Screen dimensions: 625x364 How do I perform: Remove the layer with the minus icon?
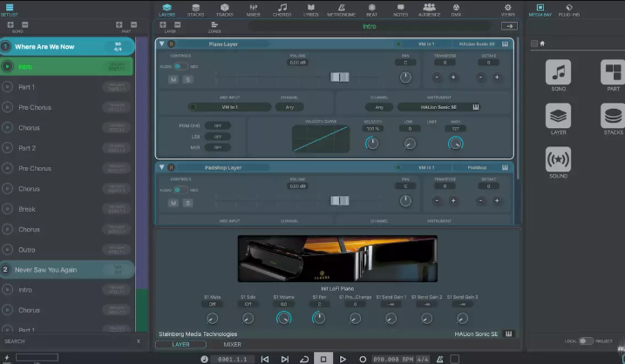(177, 24)
